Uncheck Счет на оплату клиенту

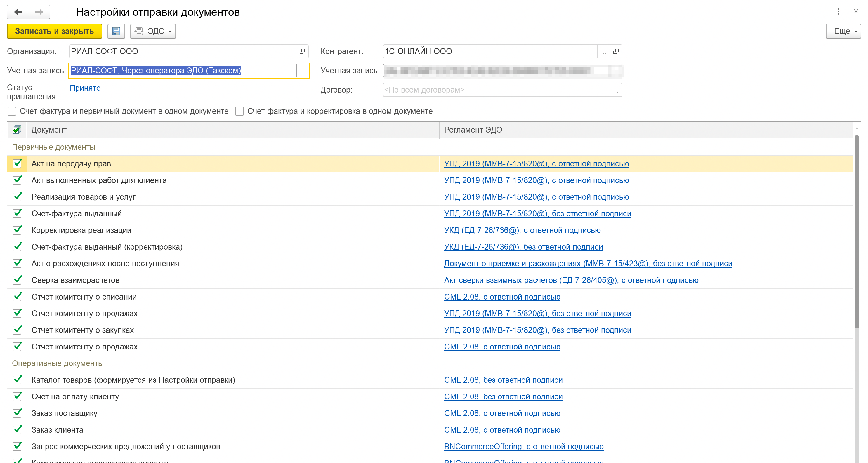[17, 397]
